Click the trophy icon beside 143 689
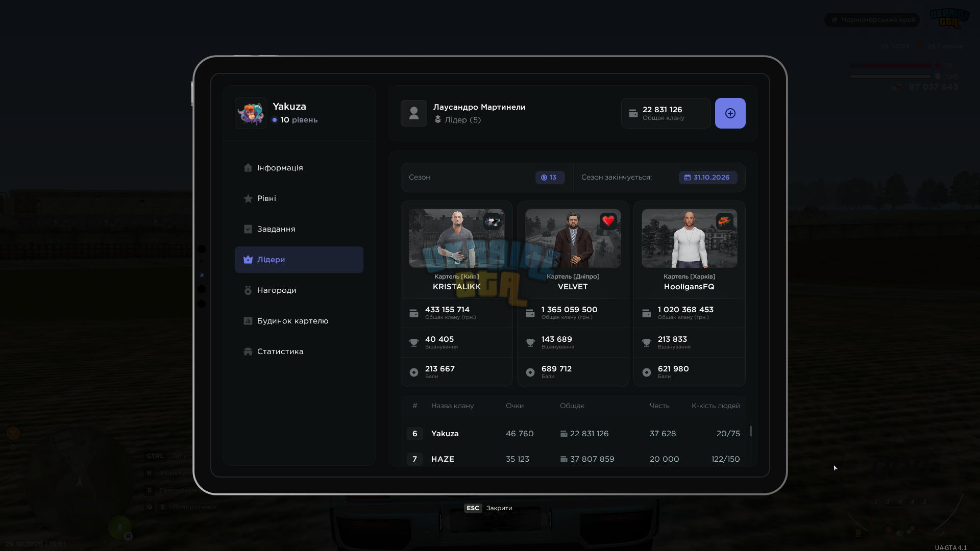Viewport: 980px width, 551px height. point(530,343)
